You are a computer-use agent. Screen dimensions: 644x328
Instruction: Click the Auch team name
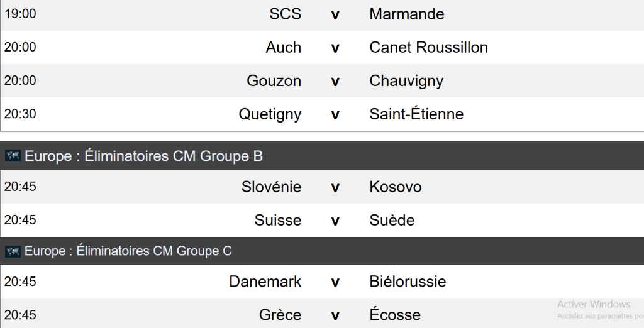tap(283, 47)
